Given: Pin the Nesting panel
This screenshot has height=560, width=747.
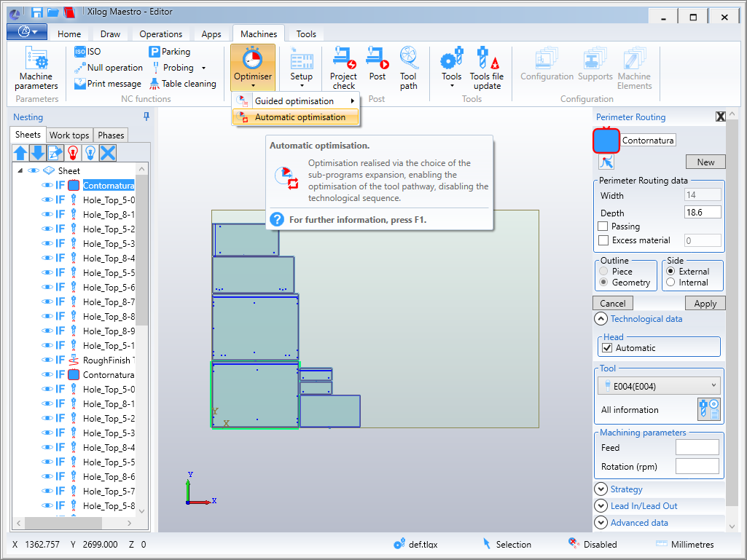Looking at the screenshot, I should point(146,117).
